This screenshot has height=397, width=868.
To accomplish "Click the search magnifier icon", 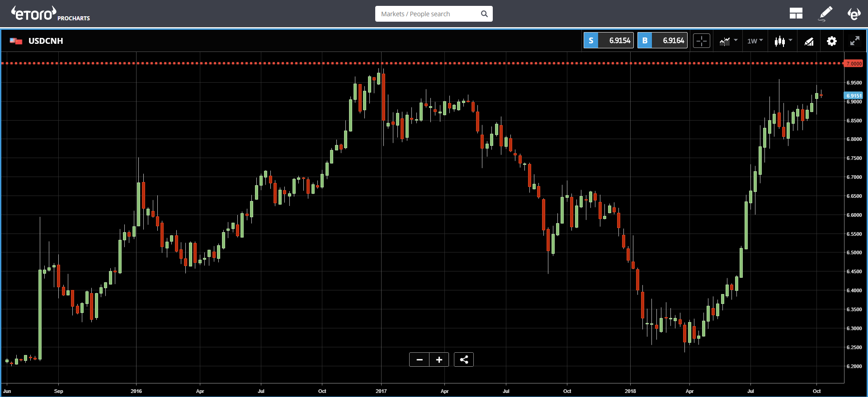I will tap(484, 14).
